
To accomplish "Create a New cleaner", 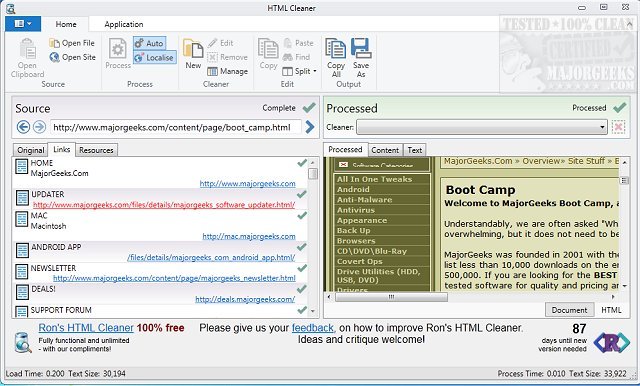I will click(x=193, y=54).
